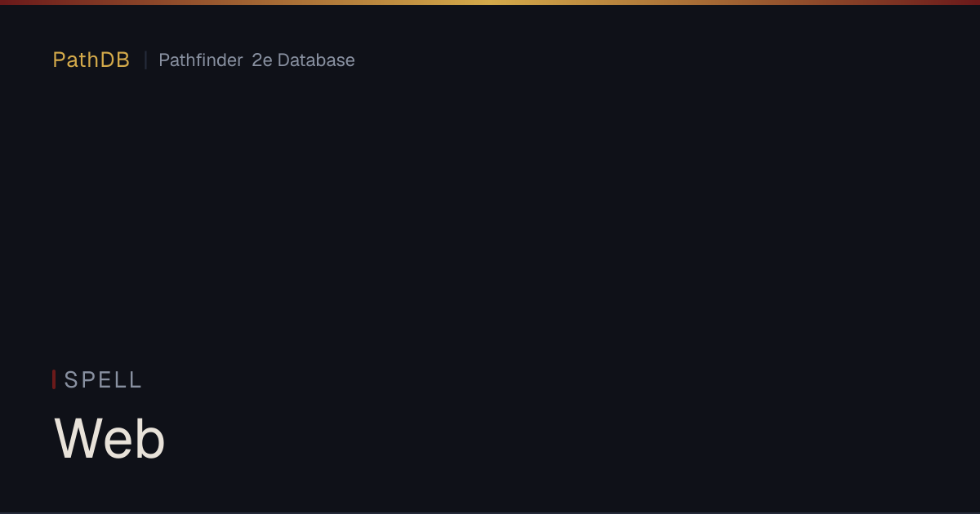
Task: Click the final L in SPELL label
Action: pyautogui.click(x=136, y=379)
